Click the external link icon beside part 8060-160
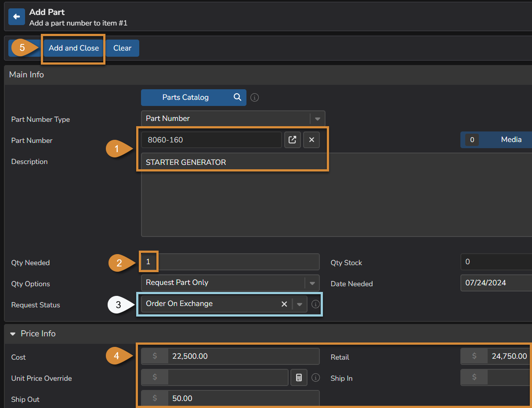This screenshot has width=532, height=408. coord(292,139)
